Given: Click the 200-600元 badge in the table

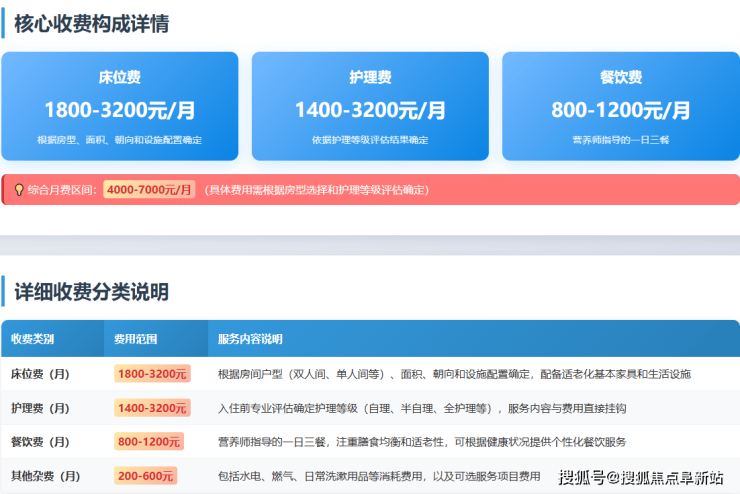Looking at the screenshot, I should (145, 476).
